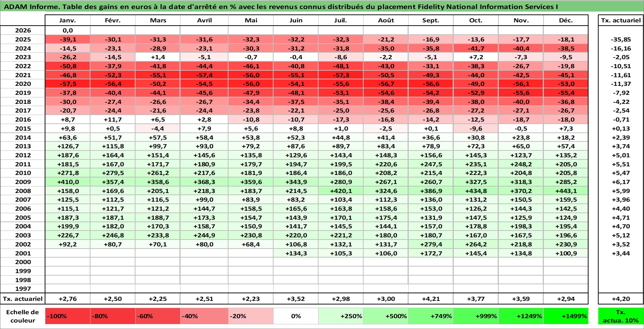The image size is (644, 329).
Task: Select the +63,6 cell in January 2014
Action: click(67, 137)
